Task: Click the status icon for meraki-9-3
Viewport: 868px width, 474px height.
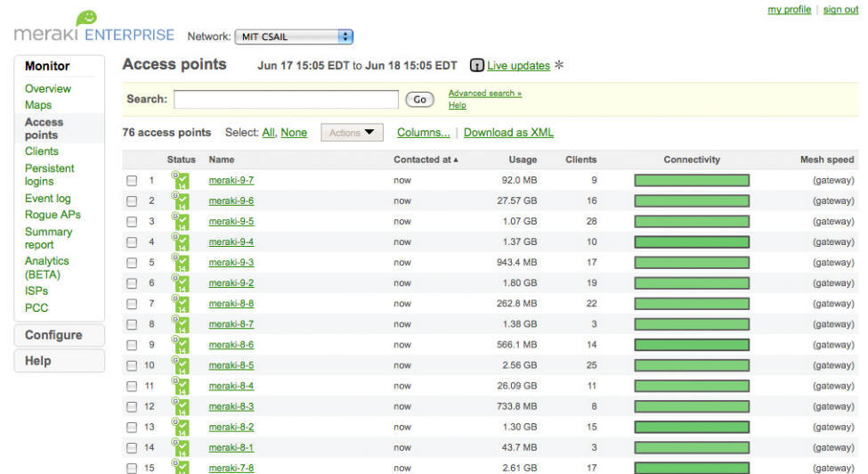Action: tap(181, 262)
